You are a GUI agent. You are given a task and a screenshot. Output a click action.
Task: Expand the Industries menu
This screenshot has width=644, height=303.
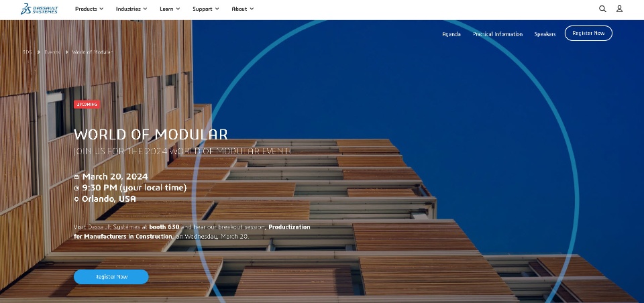[x=131, y=9]
